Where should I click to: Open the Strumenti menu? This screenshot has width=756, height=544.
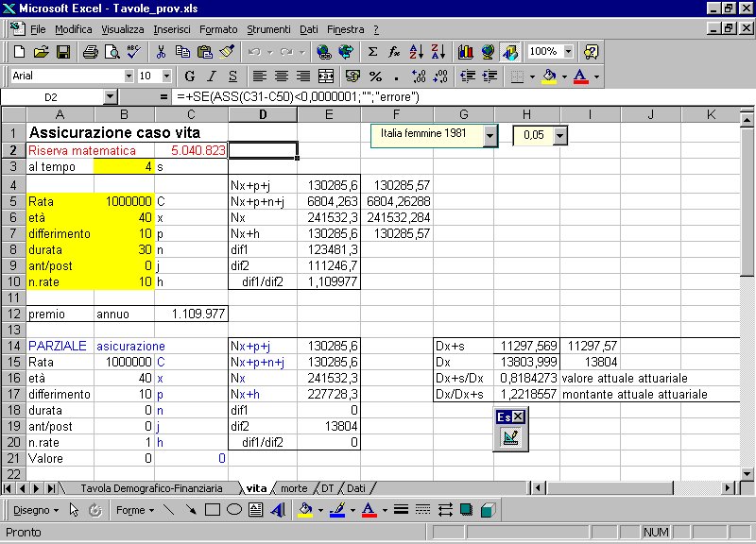268,29
